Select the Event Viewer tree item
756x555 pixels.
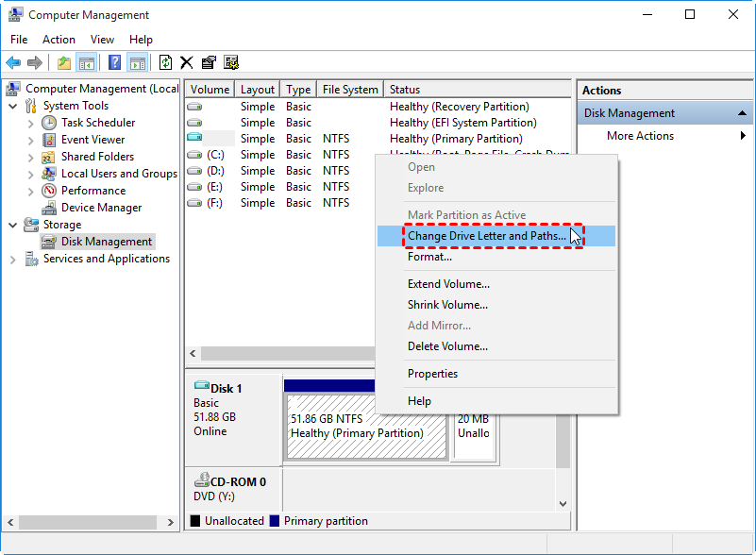coord(92,140)
